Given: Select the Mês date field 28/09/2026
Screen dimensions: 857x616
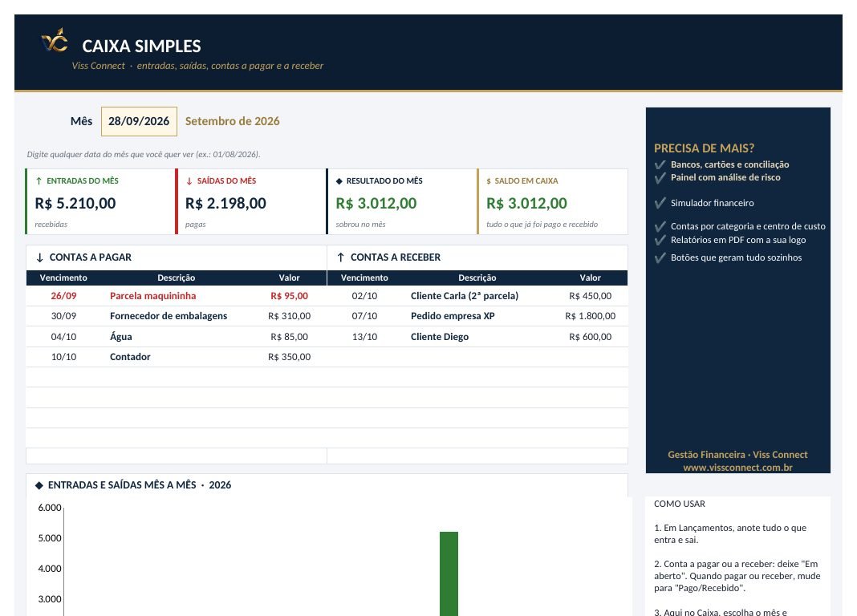Looking at the screenshot, I should point(139,121).
